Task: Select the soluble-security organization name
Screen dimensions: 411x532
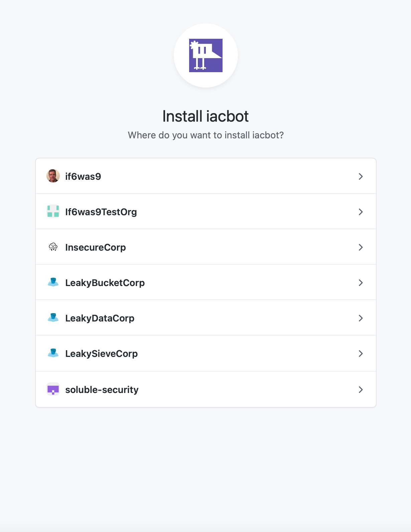Action: (x=102, y=390)
